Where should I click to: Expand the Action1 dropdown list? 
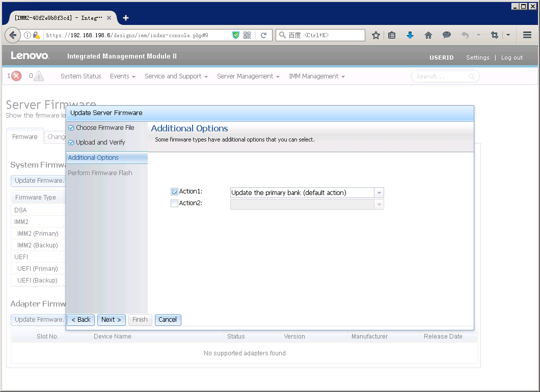(379, 193)
